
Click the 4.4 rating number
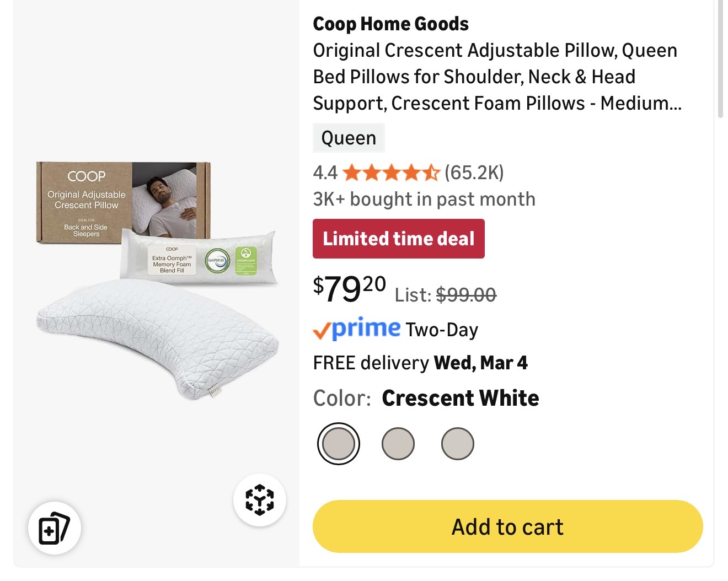(325, 173)
